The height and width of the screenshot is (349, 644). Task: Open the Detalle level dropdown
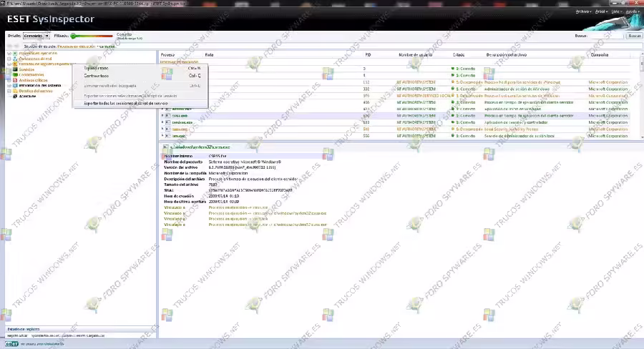coord(36,36)
